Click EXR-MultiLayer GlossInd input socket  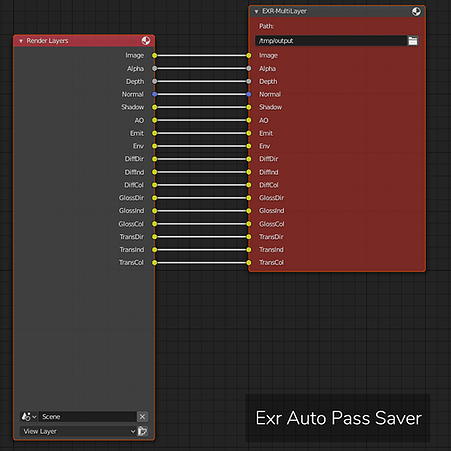tap(249, 211)
